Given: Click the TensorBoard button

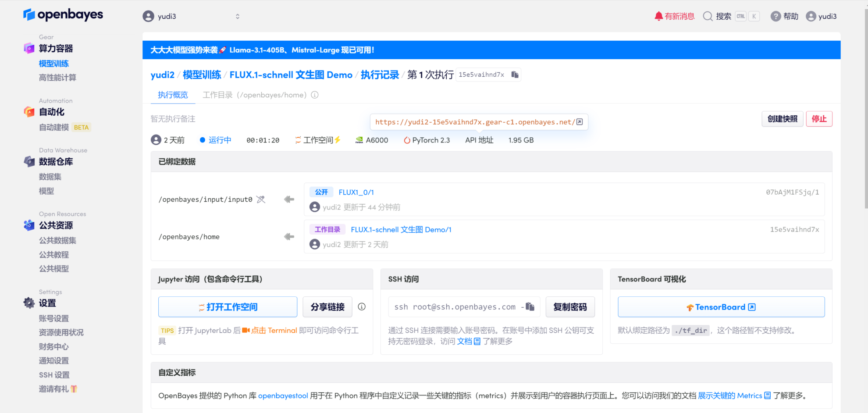Looking at the screenshot, I should 721,307.
